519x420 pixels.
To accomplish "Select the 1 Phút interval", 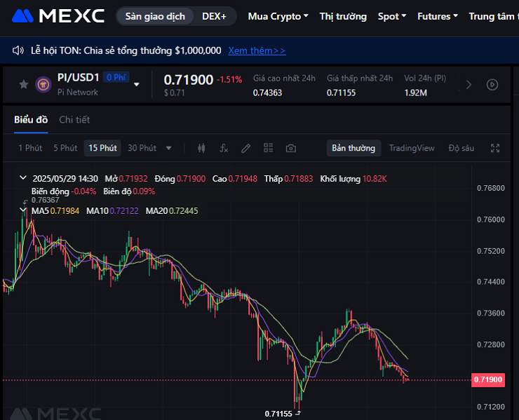I will click(x=30, y=148).
